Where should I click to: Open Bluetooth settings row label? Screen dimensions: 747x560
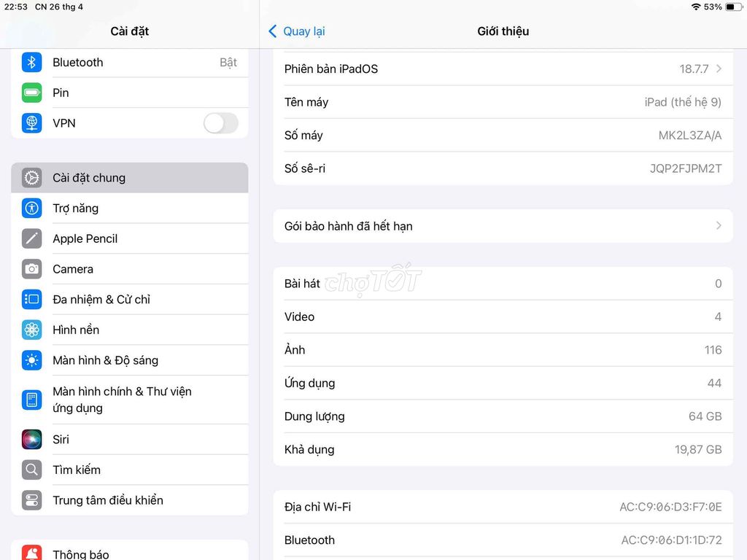(x=77, y=63)
